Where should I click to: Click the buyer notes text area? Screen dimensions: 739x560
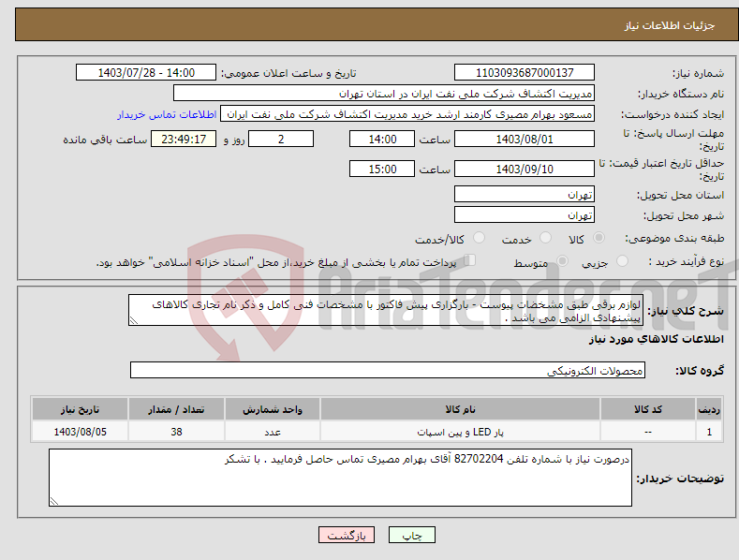340,478
